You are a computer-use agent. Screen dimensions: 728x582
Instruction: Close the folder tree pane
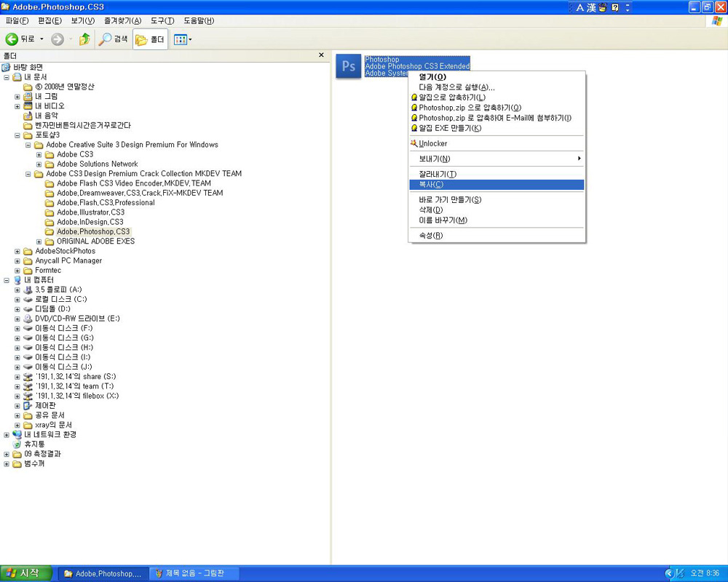pos(321,55)
